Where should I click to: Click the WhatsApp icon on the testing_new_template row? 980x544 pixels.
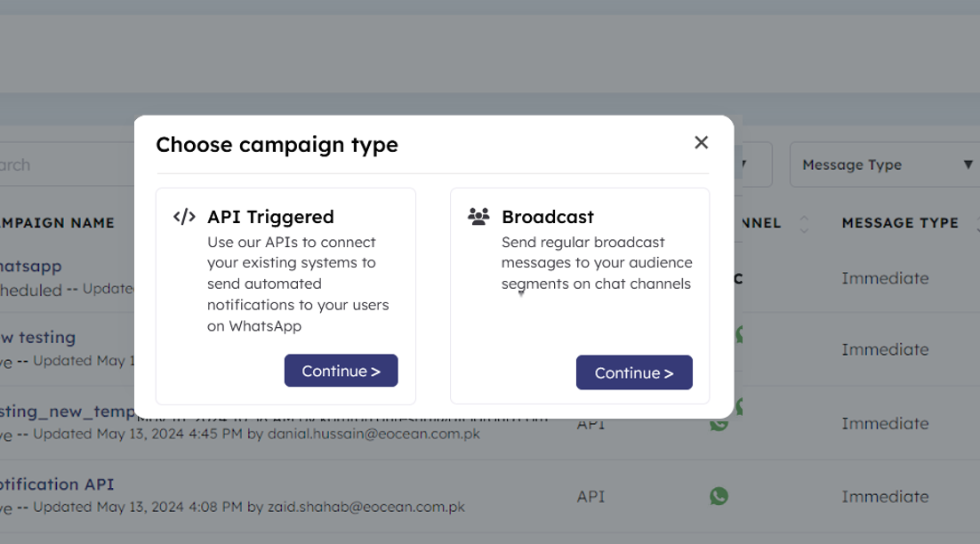pos(719,423)
